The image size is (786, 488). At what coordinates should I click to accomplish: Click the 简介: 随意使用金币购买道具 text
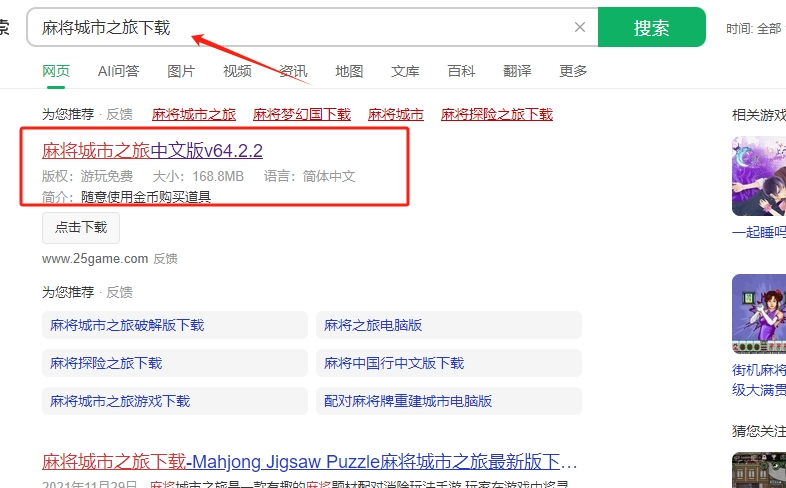tap(126, 197)
